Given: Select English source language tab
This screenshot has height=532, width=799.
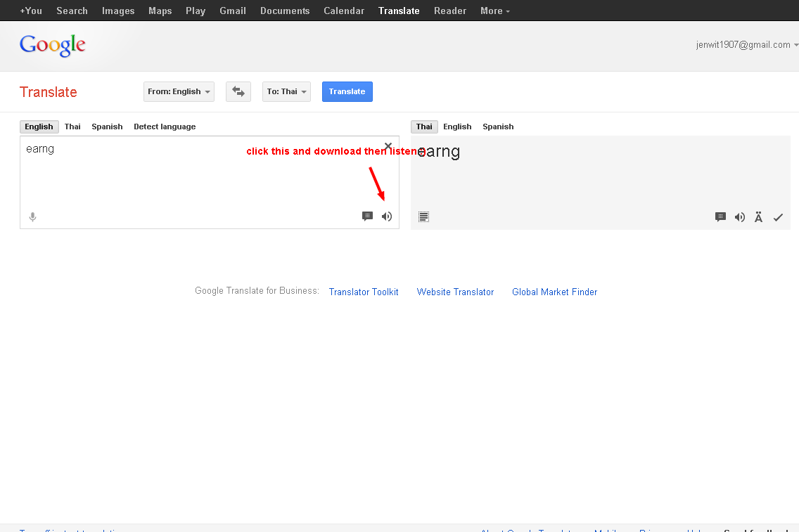Looking at the screenshot, I should pyautogui.click(x=39, y=126).
